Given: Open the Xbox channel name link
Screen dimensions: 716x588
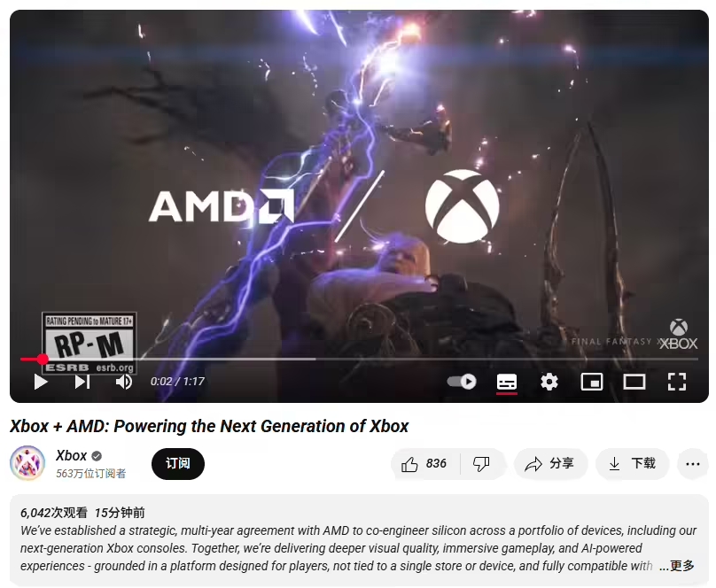Looking at the screenshot, I should click(x=71, y=455).
